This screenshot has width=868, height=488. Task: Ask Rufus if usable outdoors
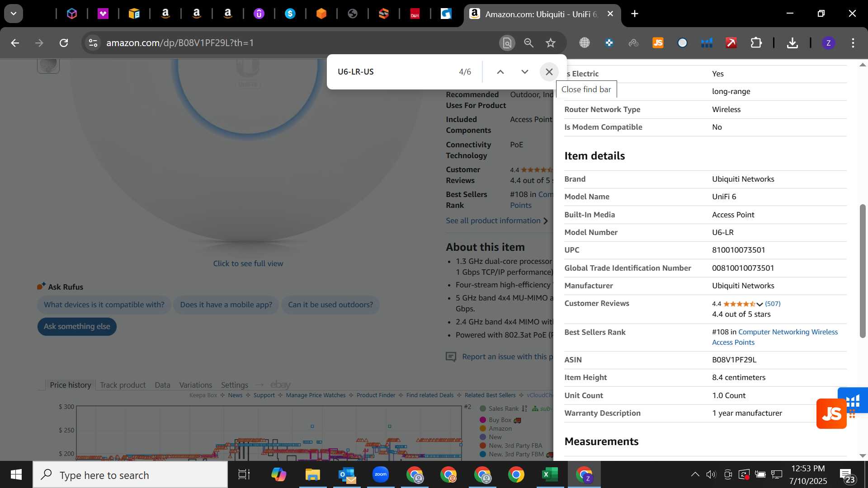(x=330, y=305)
